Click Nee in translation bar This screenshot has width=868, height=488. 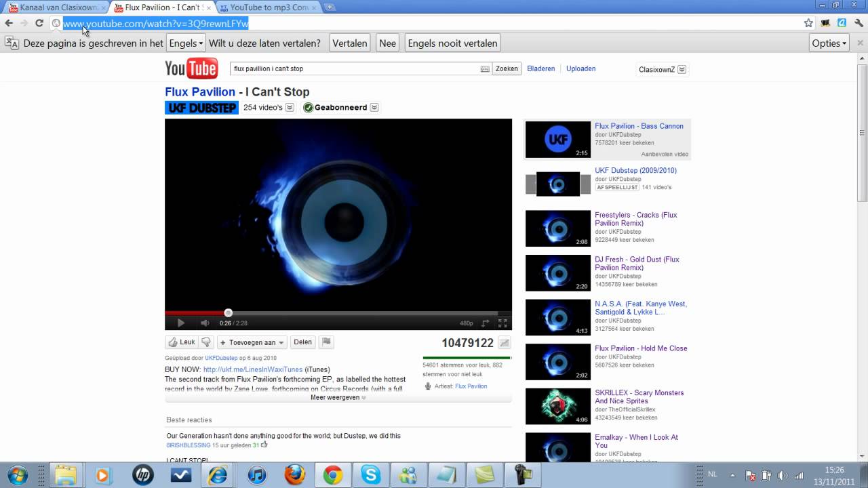pyautogui.click(x=388, y=43)
